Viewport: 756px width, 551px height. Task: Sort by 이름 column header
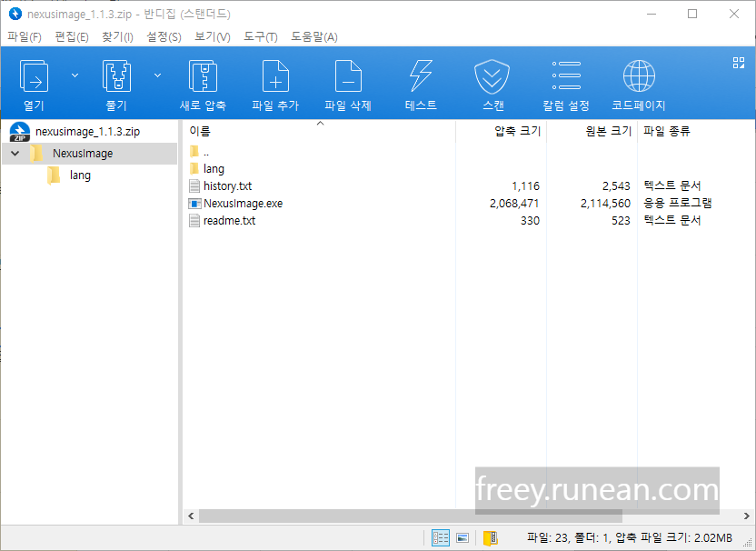200,131
